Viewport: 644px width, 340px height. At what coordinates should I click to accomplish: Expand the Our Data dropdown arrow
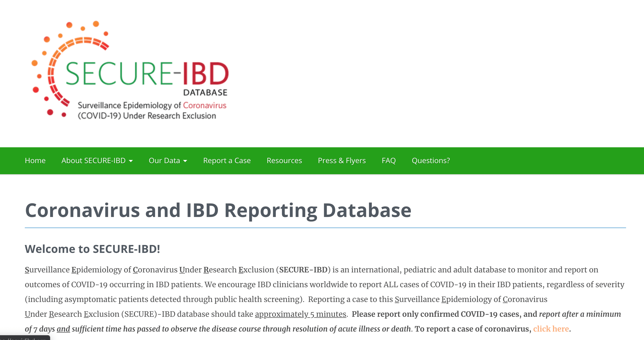click(x=185, y=161)
